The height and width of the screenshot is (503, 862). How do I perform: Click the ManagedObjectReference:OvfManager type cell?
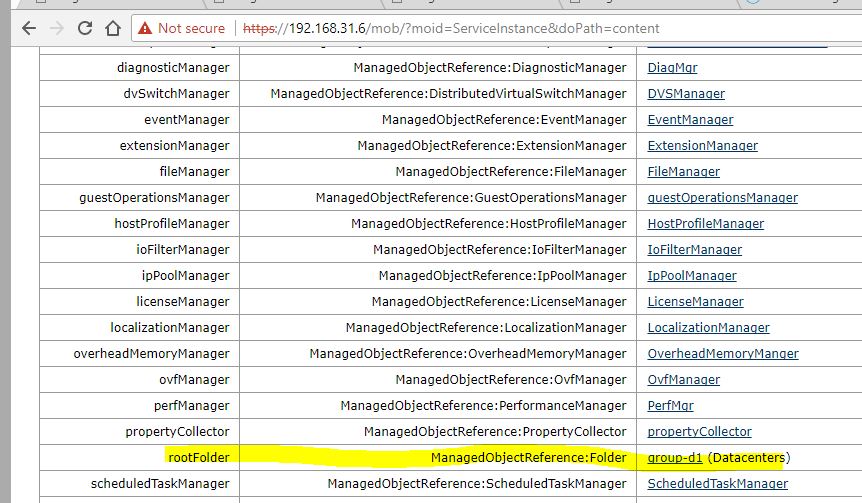pos(438,380)
